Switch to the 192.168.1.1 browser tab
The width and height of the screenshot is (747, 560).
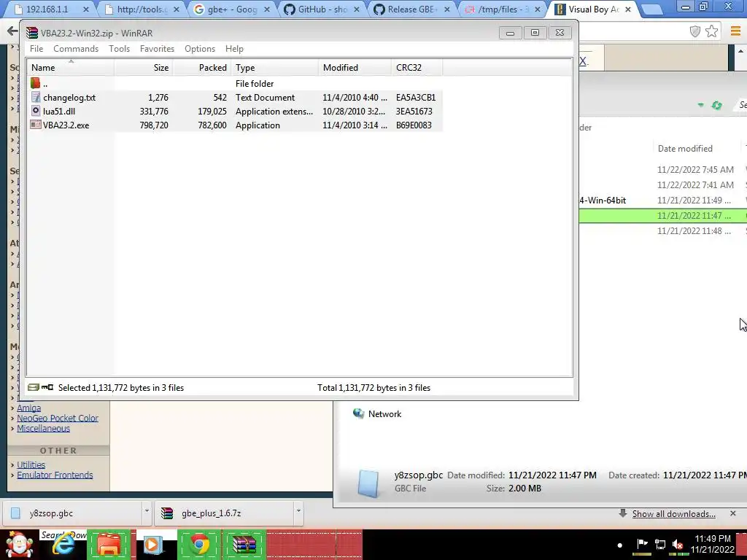50,9
